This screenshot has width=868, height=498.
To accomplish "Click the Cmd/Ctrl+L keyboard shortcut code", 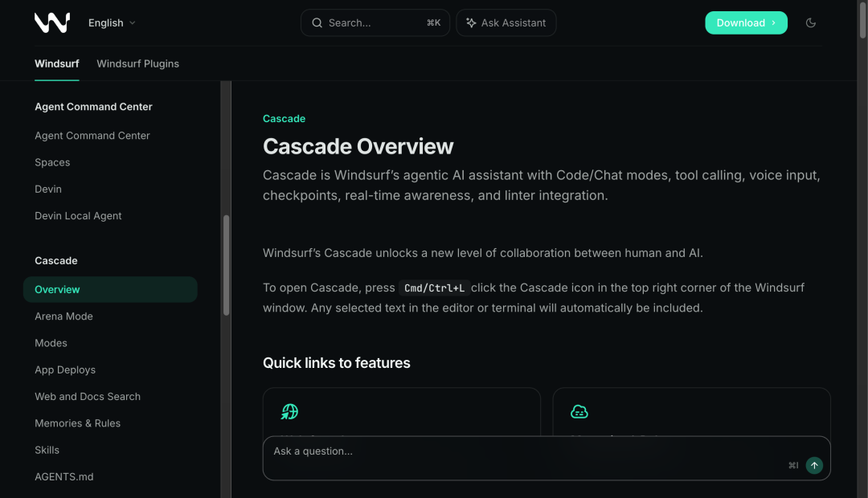I will coord(435,288).
